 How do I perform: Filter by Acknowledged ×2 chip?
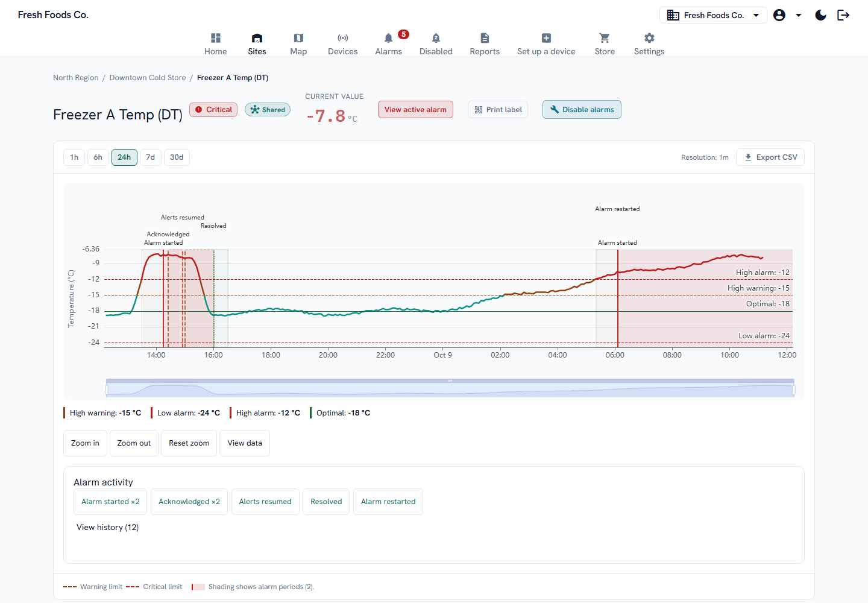[x=189, y=502]
